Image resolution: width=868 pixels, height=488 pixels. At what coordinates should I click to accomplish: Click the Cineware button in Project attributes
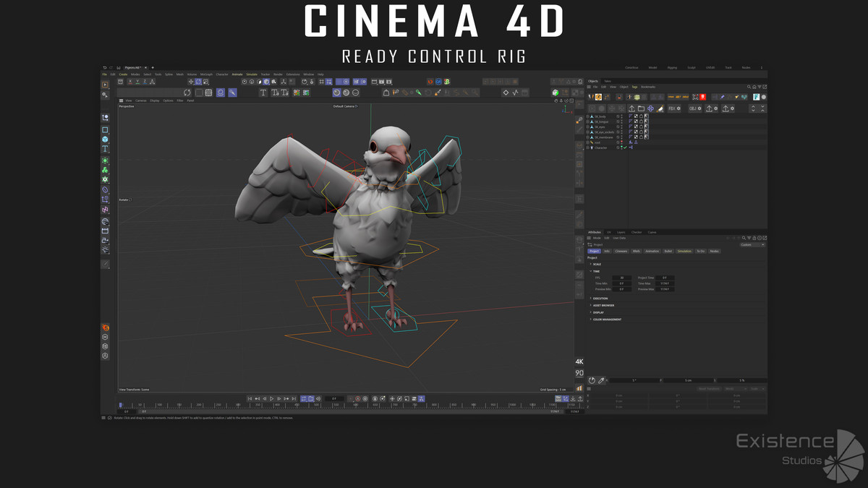tap(621, 251)
